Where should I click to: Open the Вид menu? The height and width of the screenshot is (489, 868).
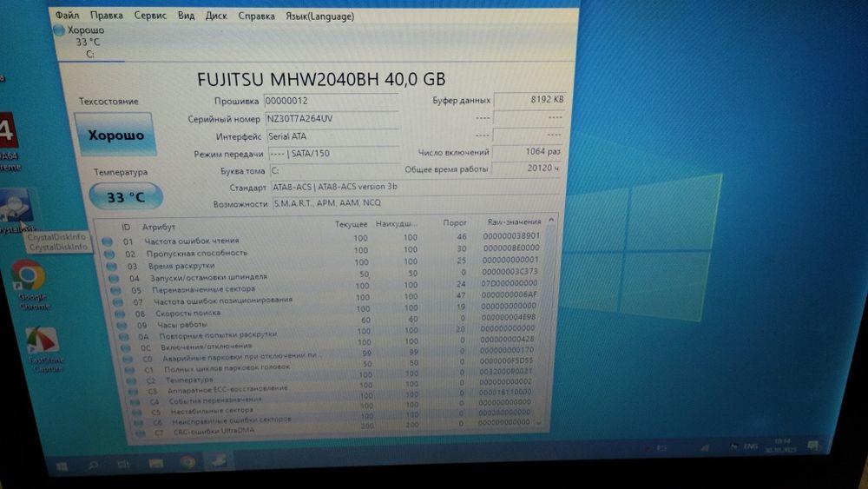pos(186,16)
